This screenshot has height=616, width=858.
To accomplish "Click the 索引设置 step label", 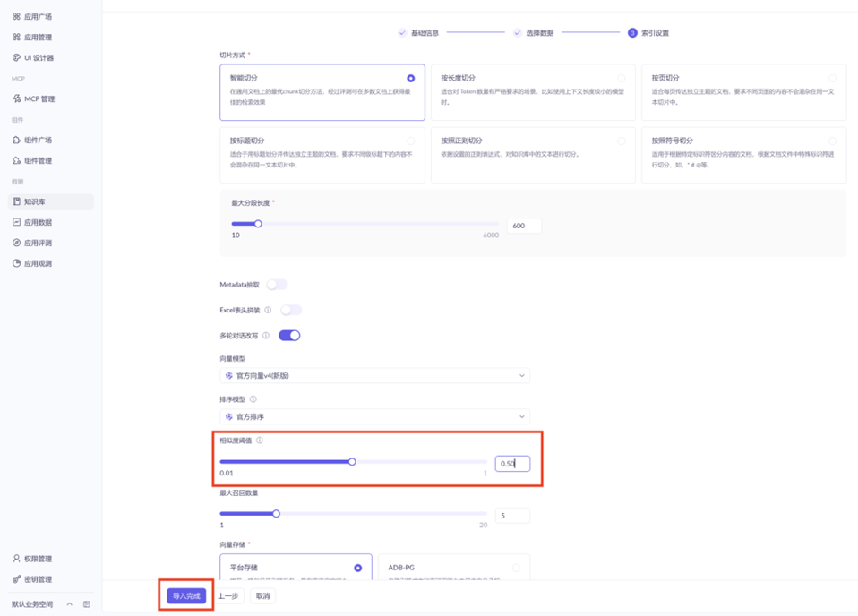I will [x=655, y=33].
